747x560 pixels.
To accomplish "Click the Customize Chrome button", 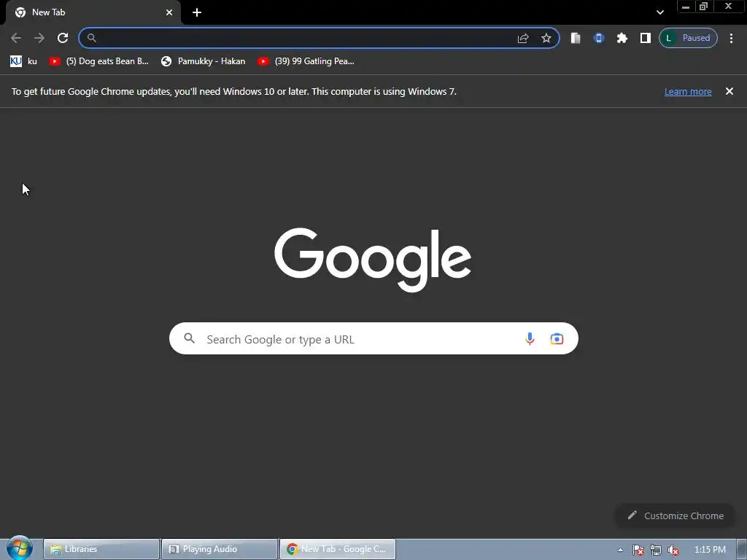I will [676, 516].
